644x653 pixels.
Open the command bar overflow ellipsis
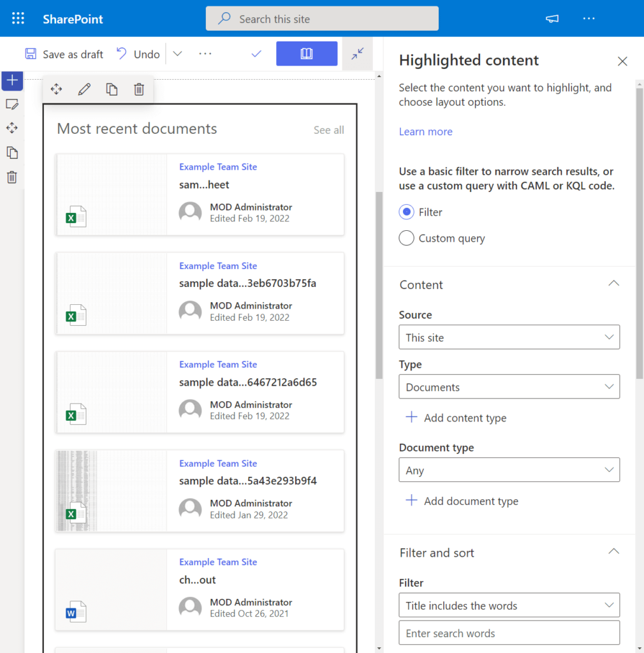point(205,54)
